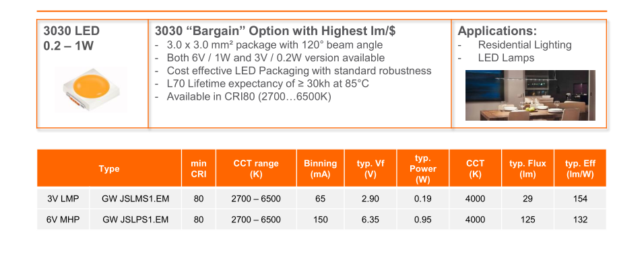
Task: Click the typ. Flux (lm) header
Action: 527,169
